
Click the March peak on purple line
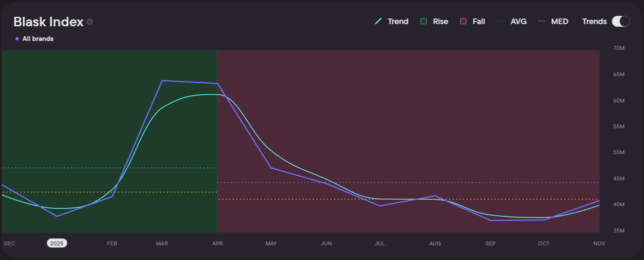162,80
